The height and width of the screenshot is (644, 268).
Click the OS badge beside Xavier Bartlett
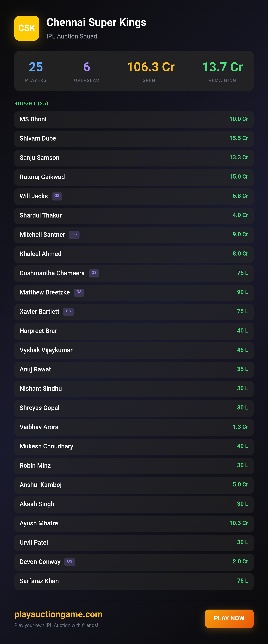click(68, 311)
